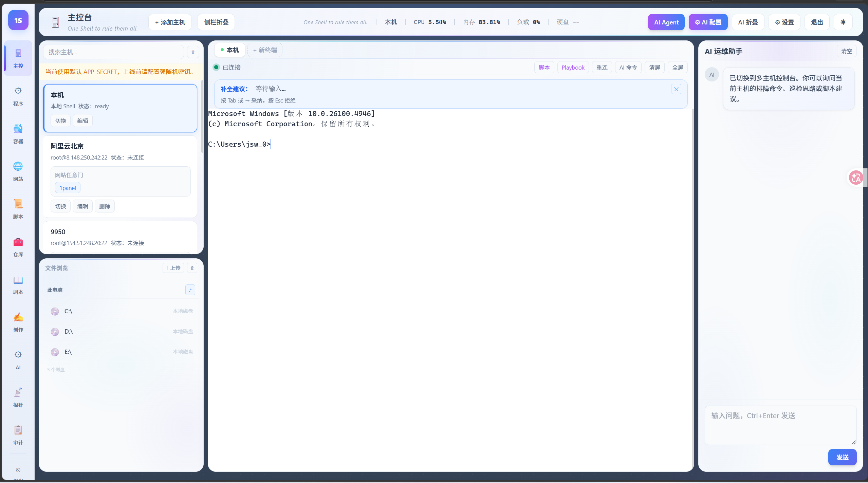The image size is (868, 483).
Task: Collapse the host list panel arrow
Action: [193, 52]
